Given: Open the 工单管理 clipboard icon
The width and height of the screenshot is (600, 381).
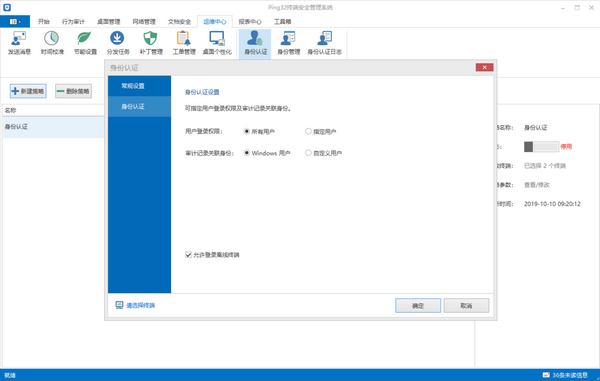Looking at the screenshot, I should click(184, 43).
